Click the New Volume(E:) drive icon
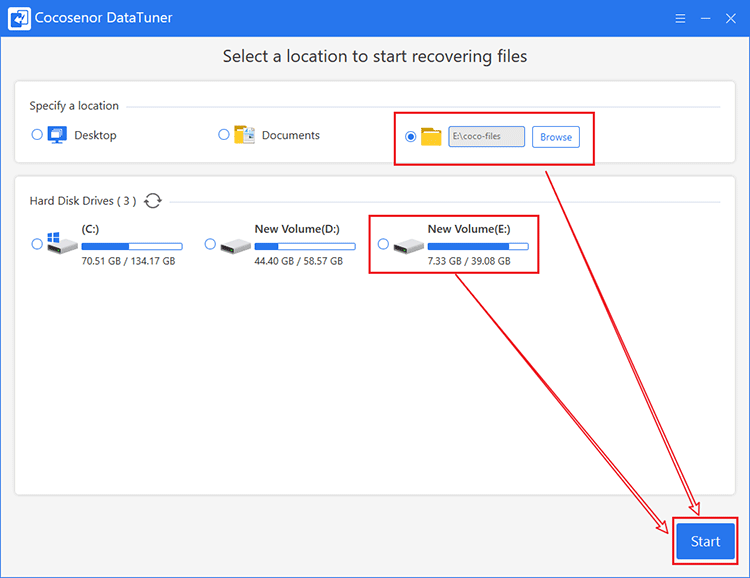 (408, 246)
